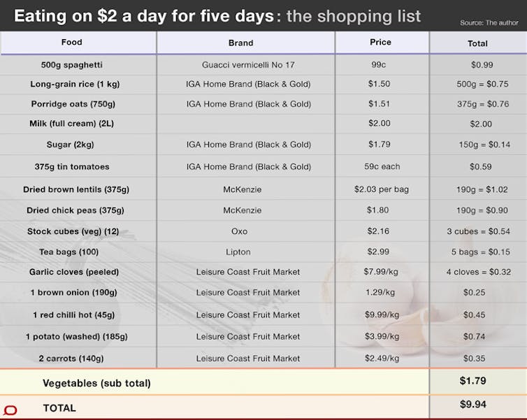Click the Guacci vermicelli No 17 cell

click(248, 65)
